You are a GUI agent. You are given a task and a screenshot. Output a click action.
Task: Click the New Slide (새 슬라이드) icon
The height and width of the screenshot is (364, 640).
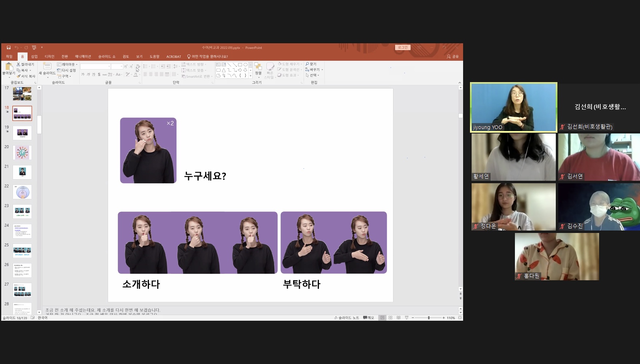[47, 66]
